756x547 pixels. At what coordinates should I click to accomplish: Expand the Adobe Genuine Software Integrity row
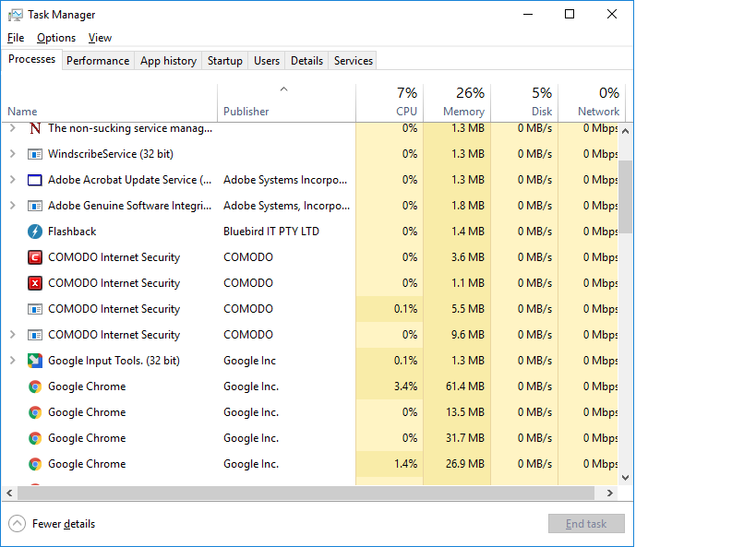13,206
